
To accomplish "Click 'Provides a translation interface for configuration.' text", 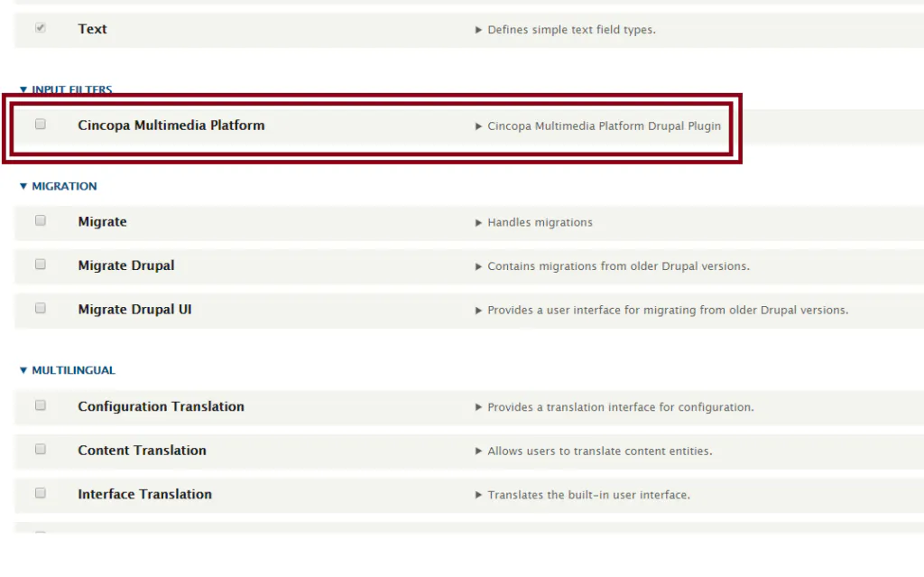I will [621, 407].
